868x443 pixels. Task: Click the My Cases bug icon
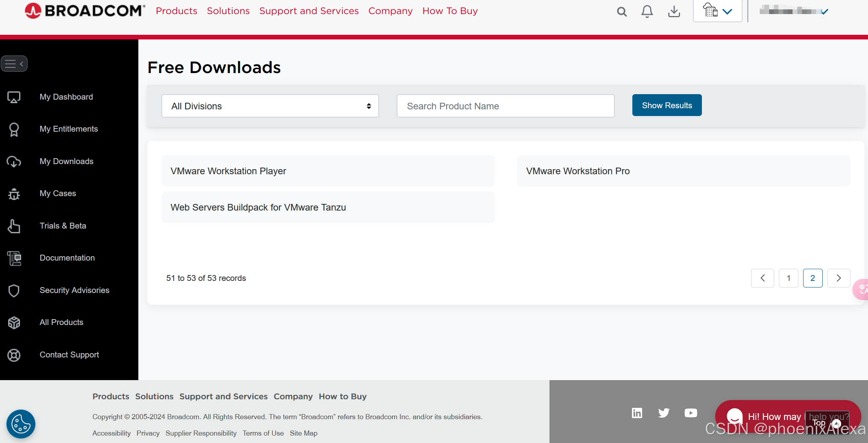coord(14,194)
